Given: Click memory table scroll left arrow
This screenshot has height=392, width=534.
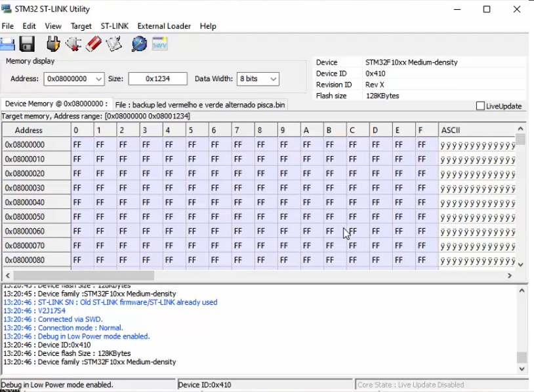Looking at the screenshot, I should coord(7,275).
